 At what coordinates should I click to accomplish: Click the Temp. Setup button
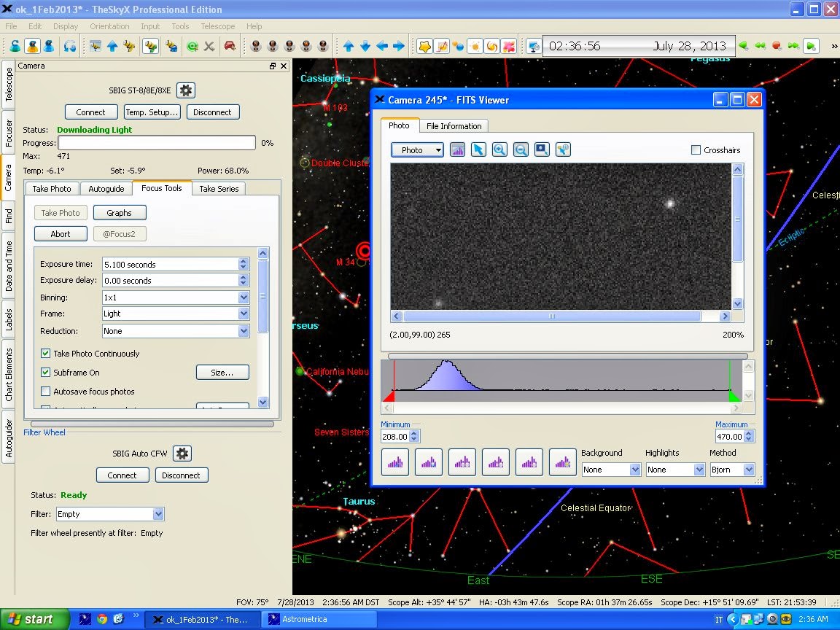point(152,112)
